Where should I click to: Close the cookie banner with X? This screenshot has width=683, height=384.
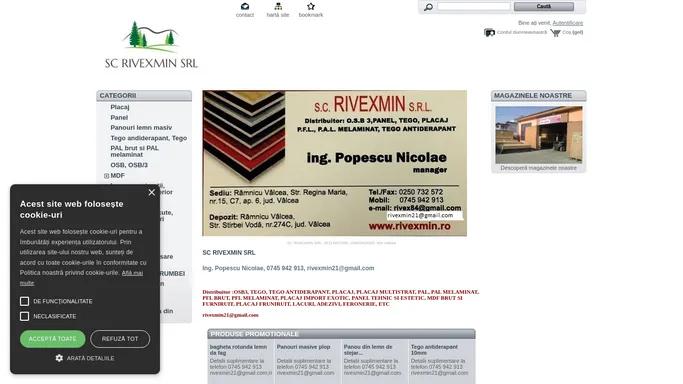(152, 192)
